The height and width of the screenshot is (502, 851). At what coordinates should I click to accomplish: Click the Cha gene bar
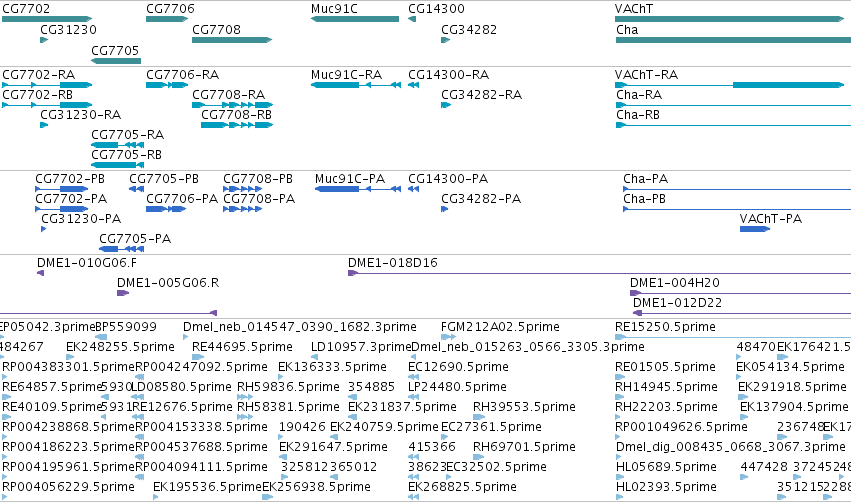pos(733,40)
